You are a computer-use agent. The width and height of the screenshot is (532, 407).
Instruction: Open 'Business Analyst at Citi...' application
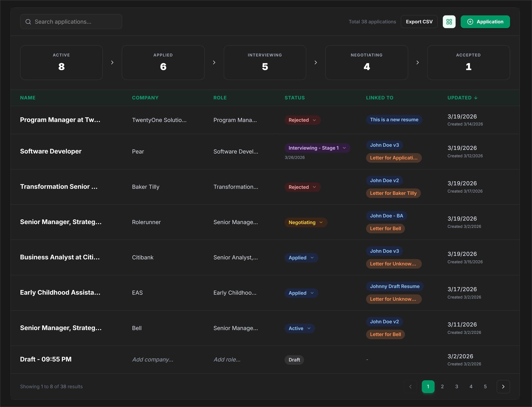(x=60, y=257)
